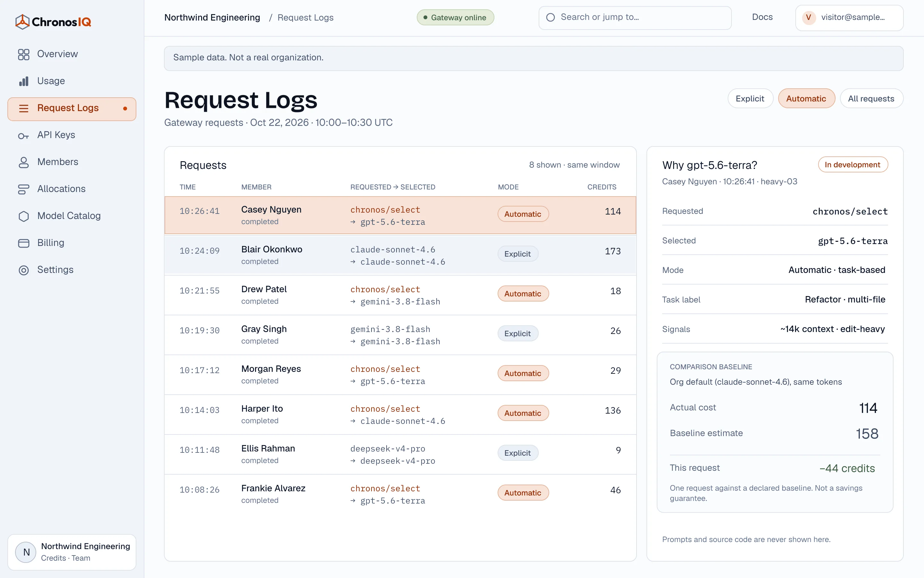This screenshot has width=924, height=578.
Task: Click the Northwind Engineering N avatar
Action: pos(26,552)
